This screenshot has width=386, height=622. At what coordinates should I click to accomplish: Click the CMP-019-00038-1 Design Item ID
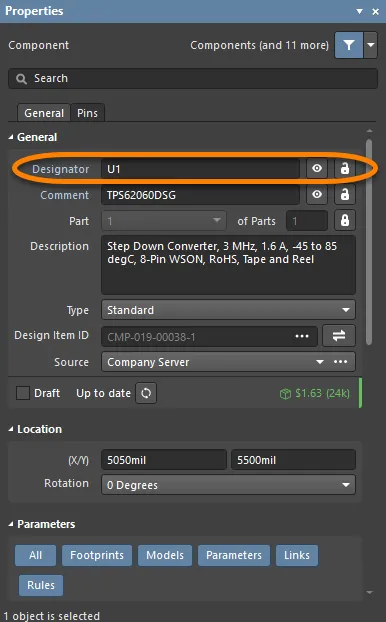(x=151, y=337)
